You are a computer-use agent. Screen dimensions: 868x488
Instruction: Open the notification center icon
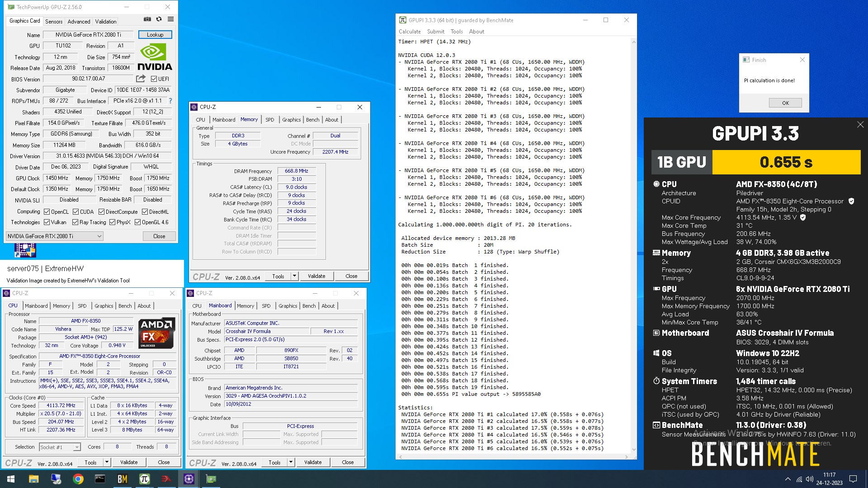[853, 479]
